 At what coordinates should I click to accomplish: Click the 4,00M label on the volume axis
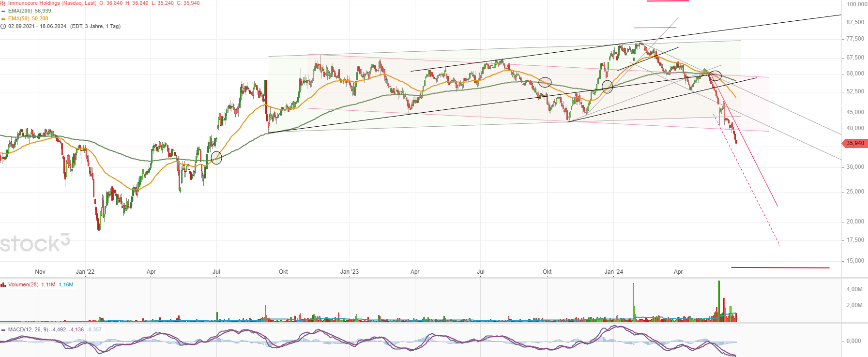854,289
